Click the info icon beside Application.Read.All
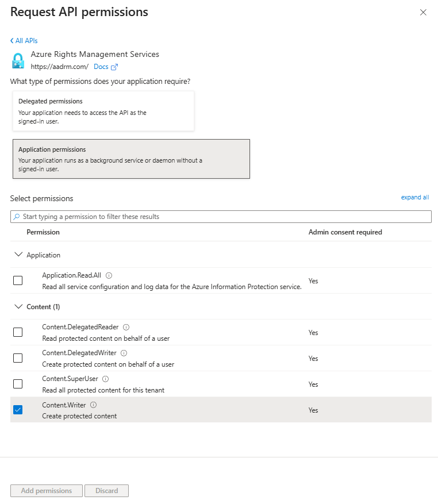The height and width of the screenshot is (504, 438). [109, 275]
